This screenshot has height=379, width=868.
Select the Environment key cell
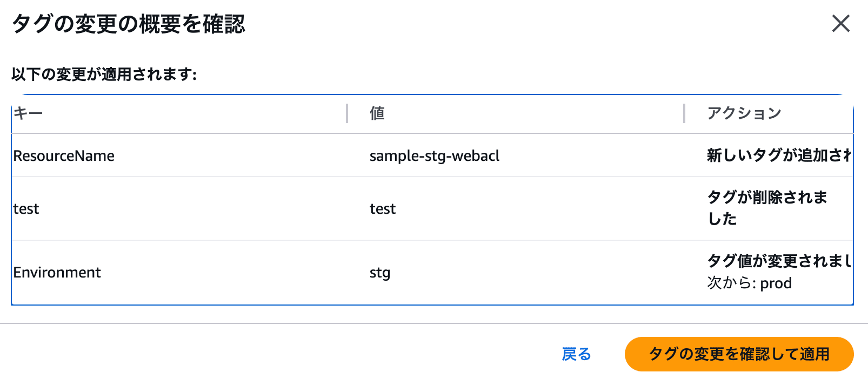pyautogui.click(x=57, y=273)
